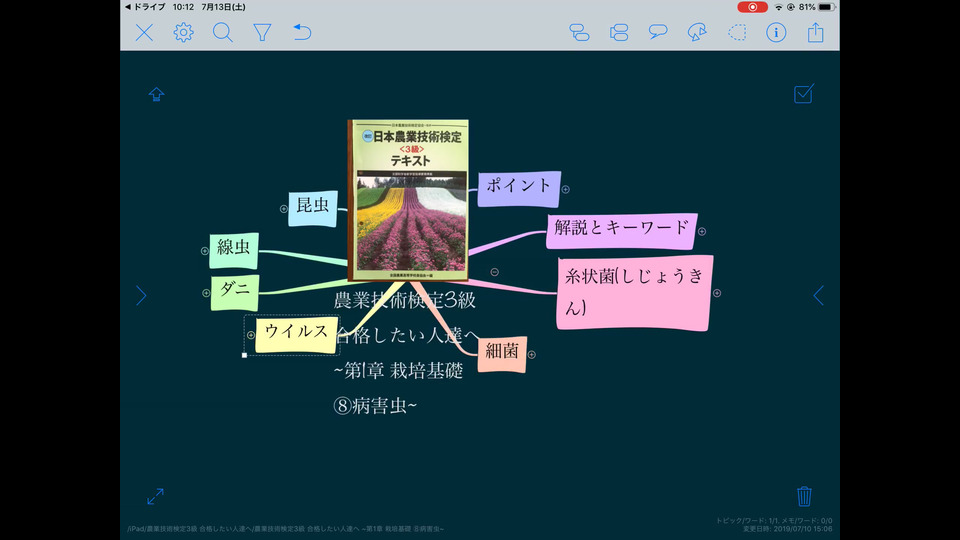Open left side panel chevron

click(141, 296)
